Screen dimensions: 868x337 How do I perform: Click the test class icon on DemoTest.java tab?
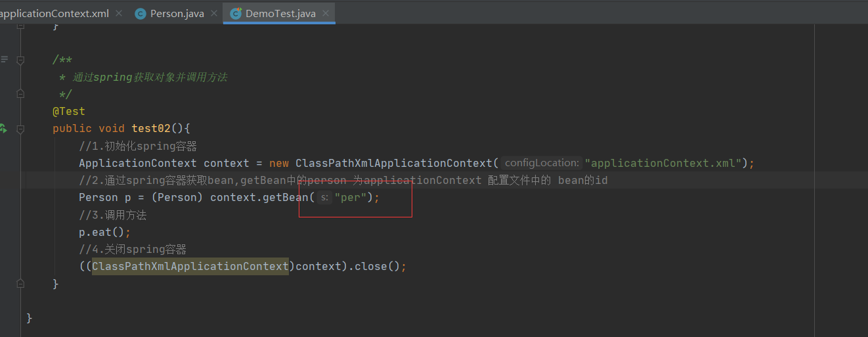coord(234,13)
